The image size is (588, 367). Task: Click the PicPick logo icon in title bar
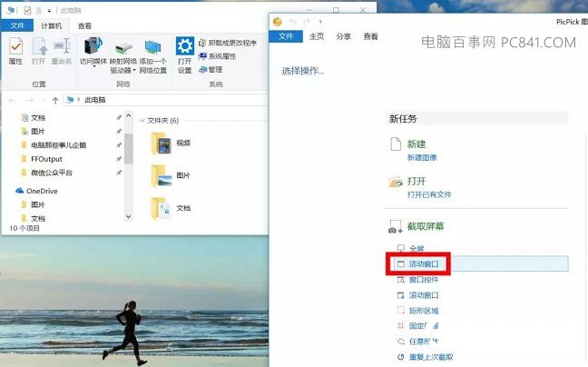pyautogui.click(x=278, y=22)
